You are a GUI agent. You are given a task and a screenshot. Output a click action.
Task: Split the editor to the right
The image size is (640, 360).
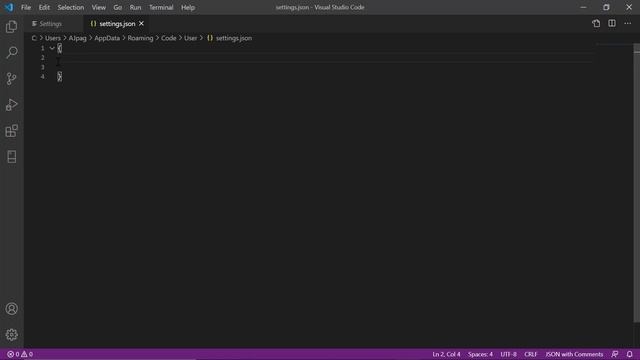point(612,24)
